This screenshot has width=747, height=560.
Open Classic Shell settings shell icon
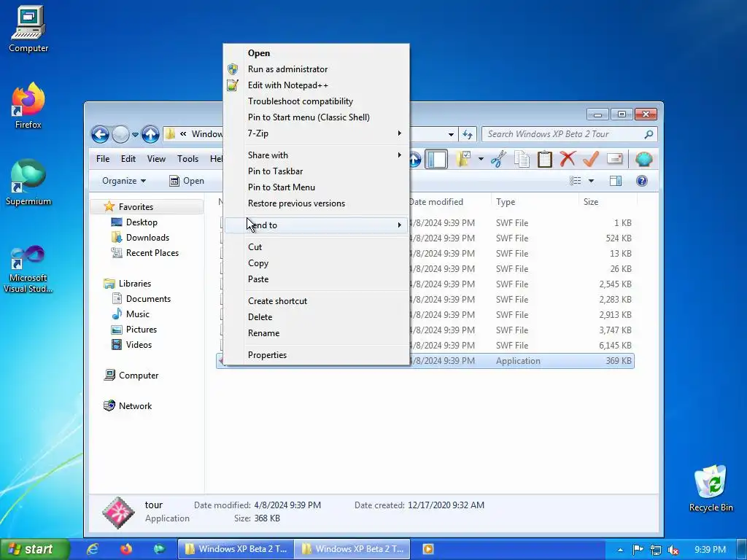pos(643,159)
